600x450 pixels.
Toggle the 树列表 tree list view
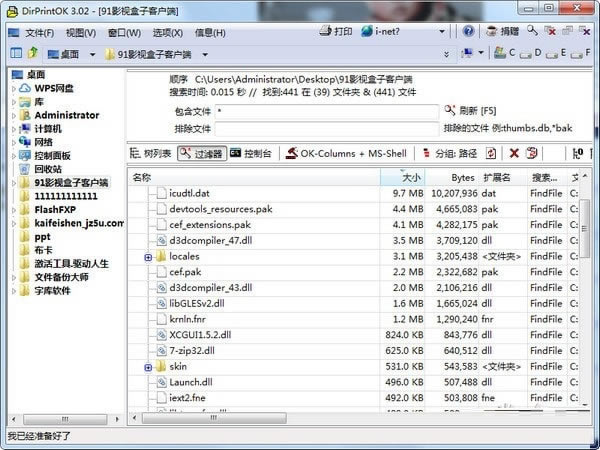pos(151,153)
